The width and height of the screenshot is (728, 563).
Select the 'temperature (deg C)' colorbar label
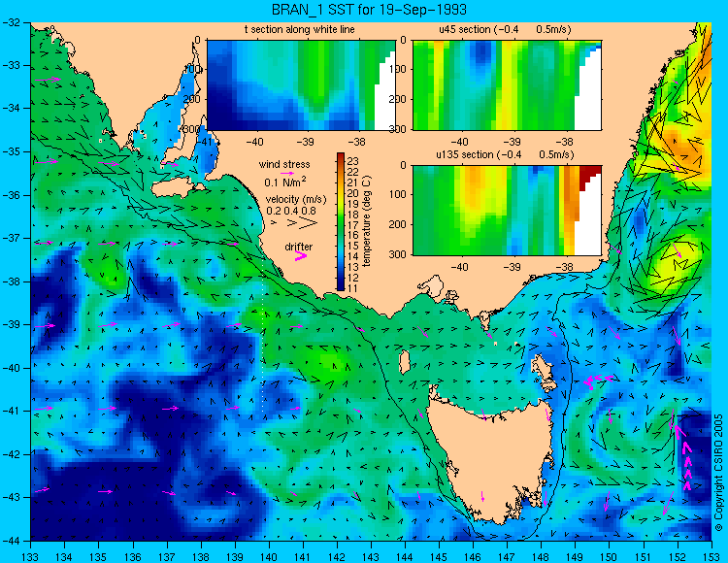click(x=367, y=221)
